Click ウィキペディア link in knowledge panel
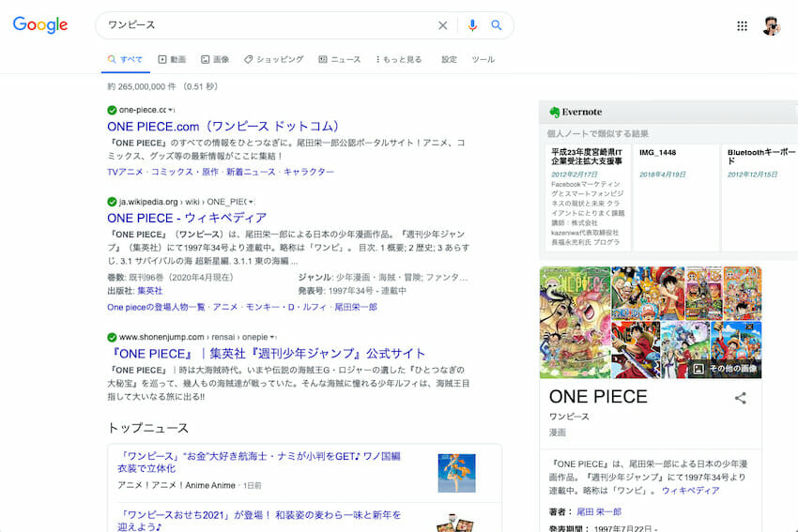This screenshot has height=532, width=798. point(691,491)
